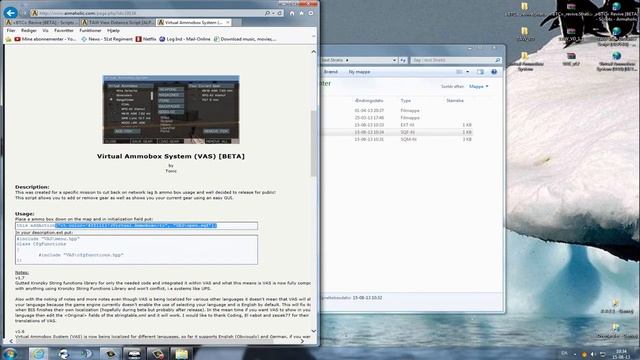Click the description.ext include code box
Viewport: 640px width, 360px height.
(x=136, y=249)
